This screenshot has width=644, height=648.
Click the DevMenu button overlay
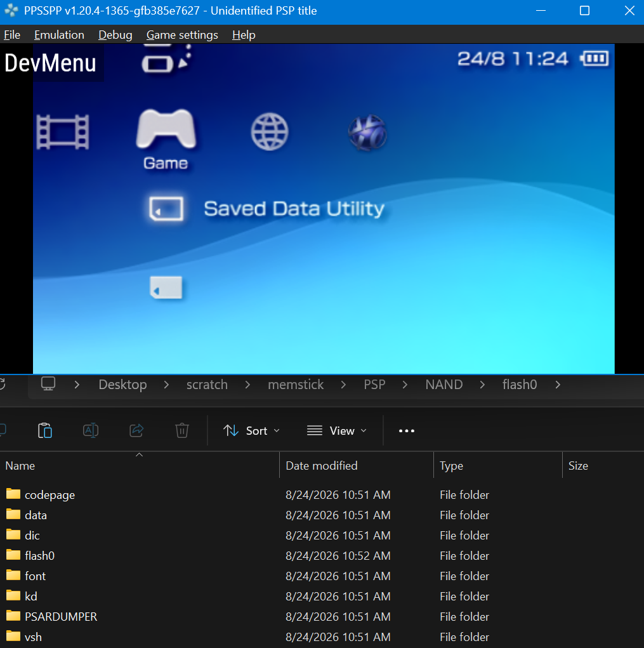point(50,63)
